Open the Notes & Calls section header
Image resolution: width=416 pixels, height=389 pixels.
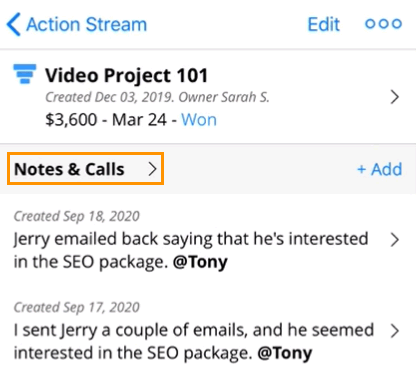[85, 169]
